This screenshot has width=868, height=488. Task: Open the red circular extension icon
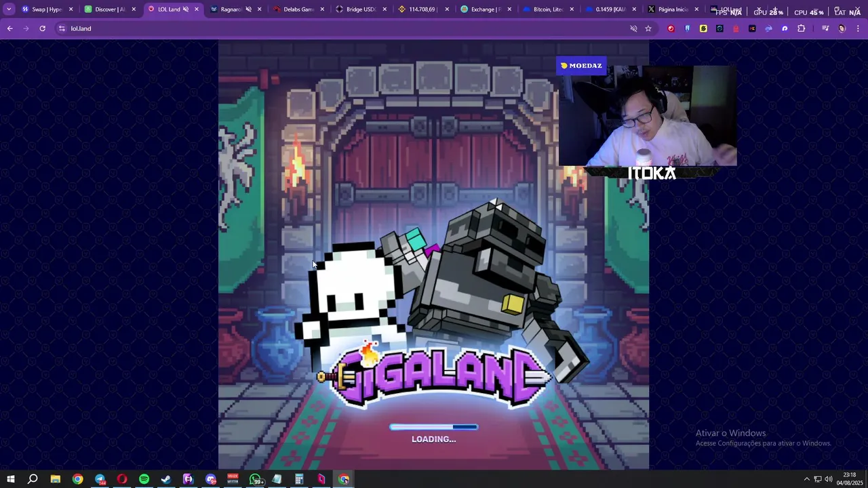pos(671,28)
